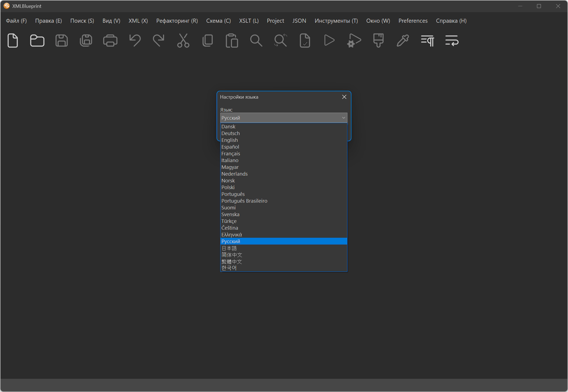568x392 pixels.
Task: Click the Find magnifier icon
Action: coord(256,41)
